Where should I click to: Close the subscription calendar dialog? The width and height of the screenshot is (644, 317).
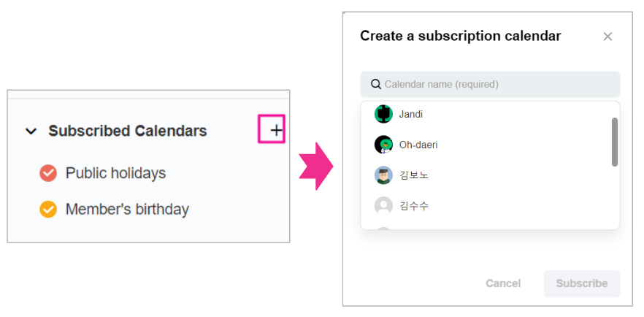607,37
